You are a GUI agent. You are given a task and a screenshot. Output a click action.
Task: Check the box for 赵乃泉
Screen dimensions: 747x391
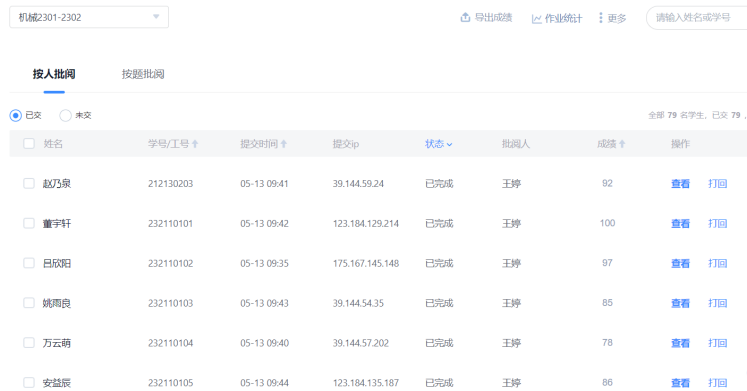29,183
